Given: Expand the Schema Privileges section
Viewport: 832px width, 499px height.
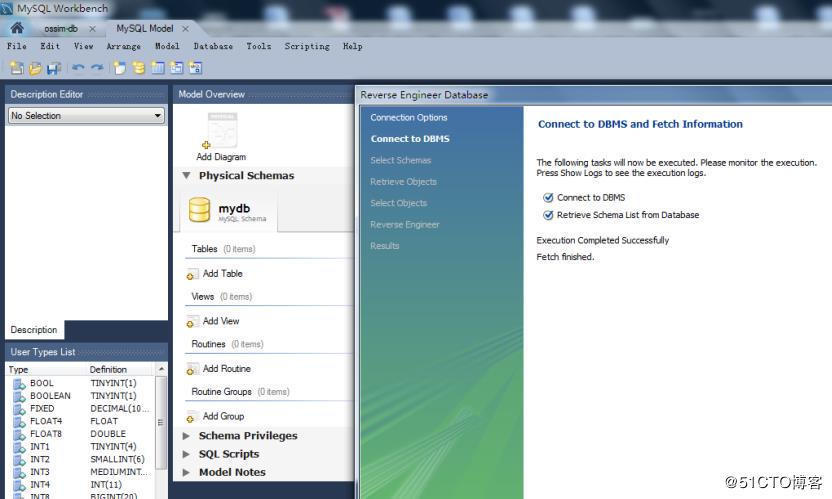Looking at the screenshot, I should [x=186, y=436].
